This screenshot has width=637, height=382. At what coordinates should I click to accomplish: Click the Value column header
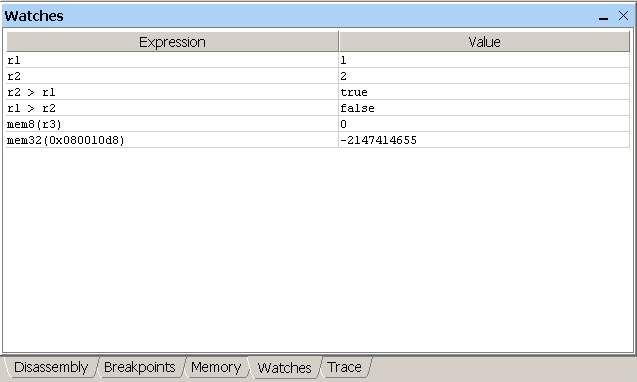[484, 42]
